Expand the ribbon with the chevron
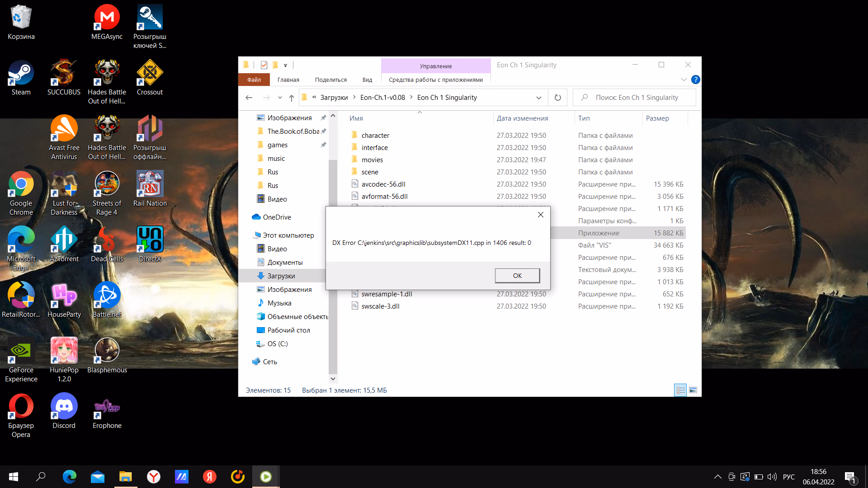 pyautogui.click(x=684, y=80)
